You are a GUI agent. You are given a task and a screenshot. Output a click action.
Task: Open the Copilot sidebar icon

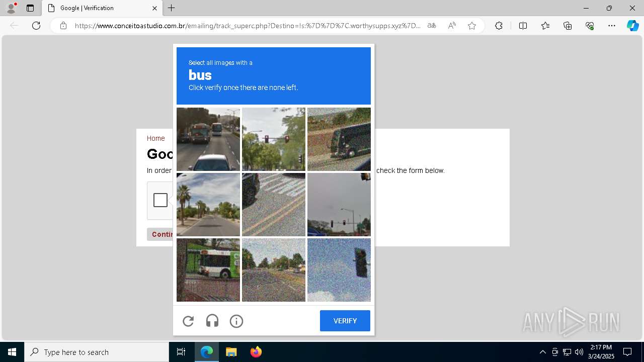click(632, 26)
